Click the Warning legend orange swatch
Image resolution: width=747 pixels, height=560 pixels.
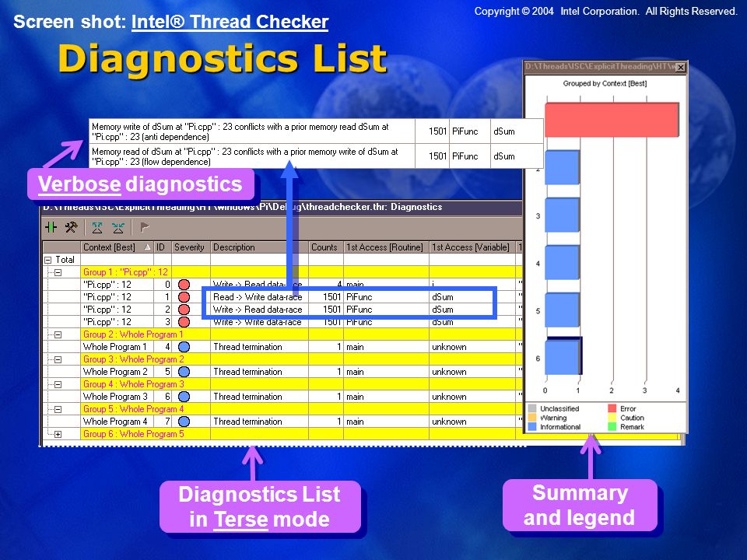click(532, 418)
